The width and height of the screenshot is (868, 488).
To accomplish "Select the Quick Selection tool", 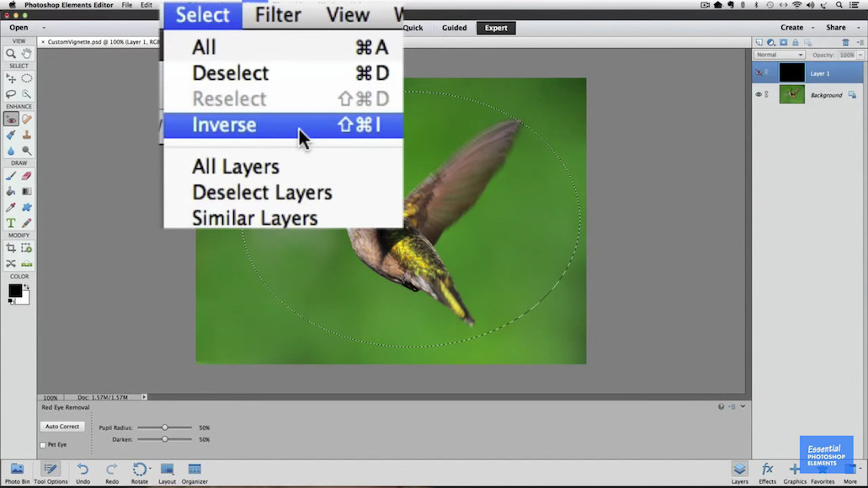I will (x=27, y=94).
